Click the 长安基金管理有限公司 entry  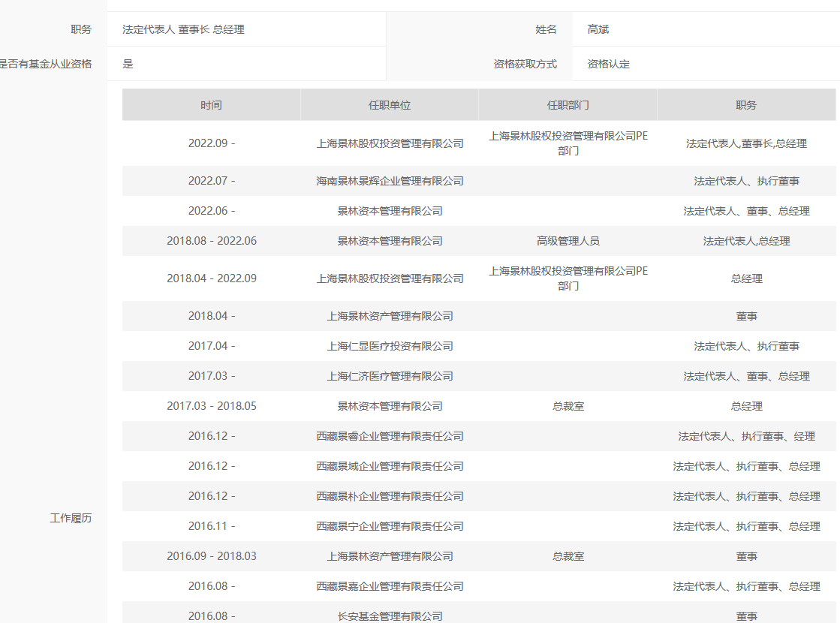(390, 616)
